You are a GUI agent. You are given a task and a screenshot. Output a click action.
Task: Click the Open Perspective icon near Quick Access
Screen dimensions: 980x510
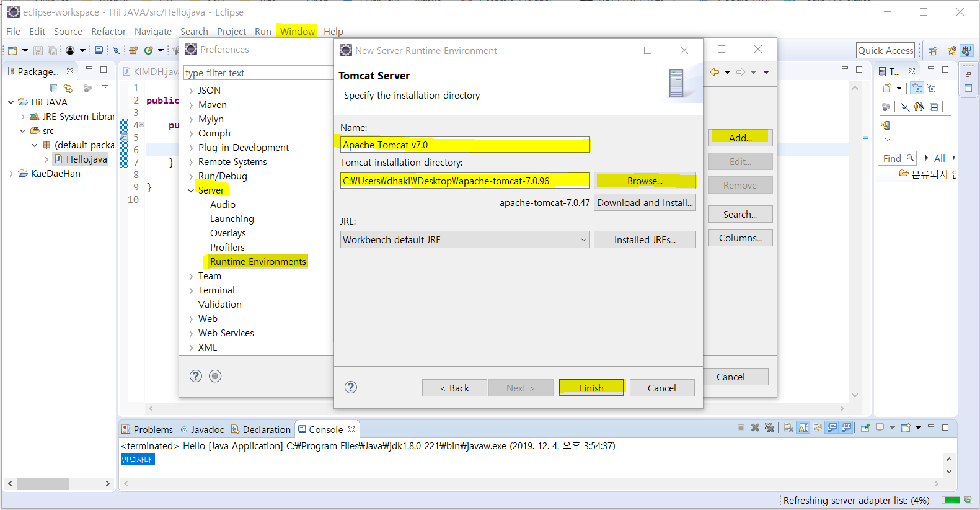point(932,51)
